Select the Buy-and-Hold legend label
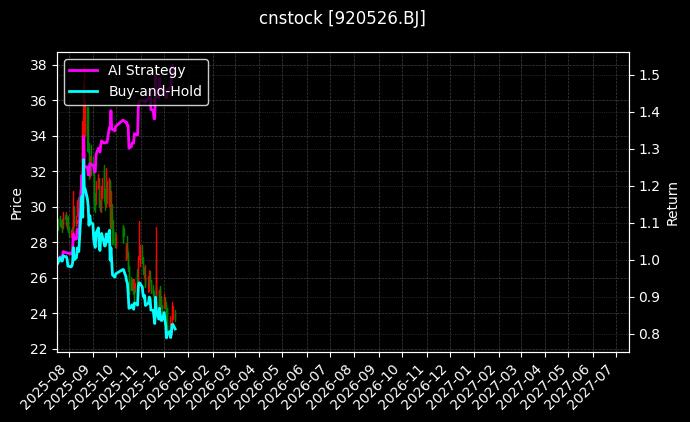Image resolution: width=690 pixels, height=422 pixels. pos(155,91)
